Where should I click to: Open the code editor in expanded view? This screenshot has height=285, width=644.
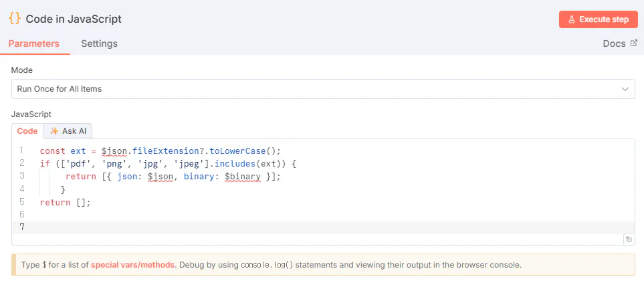tap(629, 239)
